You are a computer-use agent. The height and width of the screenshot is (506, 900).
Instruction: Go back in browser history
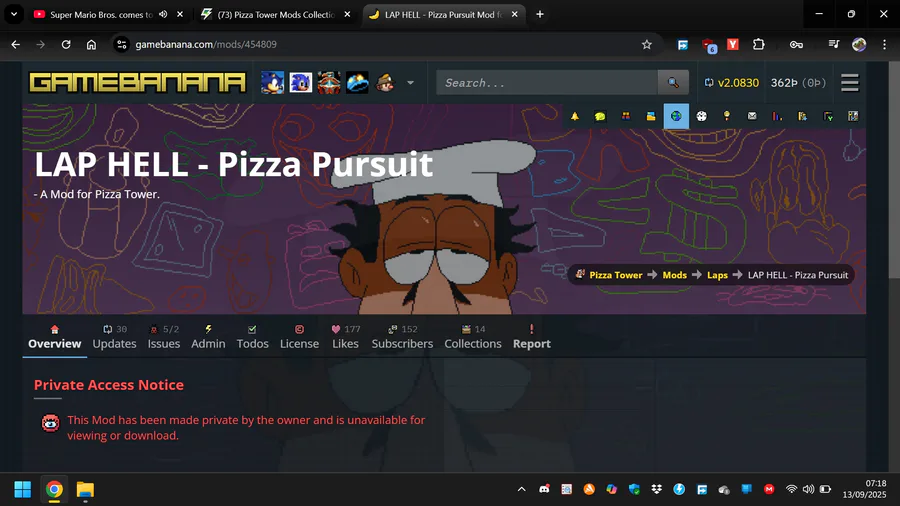15,44
